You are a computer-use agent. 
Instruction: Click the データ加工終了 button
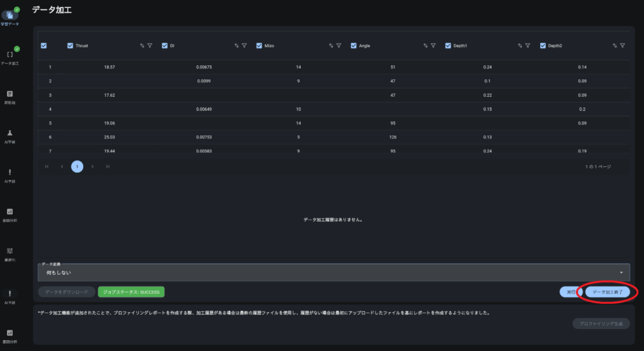pyautogui.click(x=607, y=292)
